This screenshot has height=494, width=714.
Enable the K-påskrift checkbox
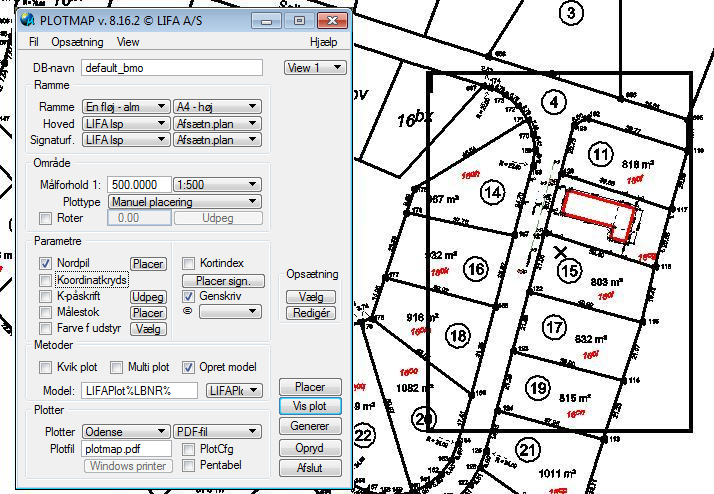pyautogui.click(x=45, y=296)
